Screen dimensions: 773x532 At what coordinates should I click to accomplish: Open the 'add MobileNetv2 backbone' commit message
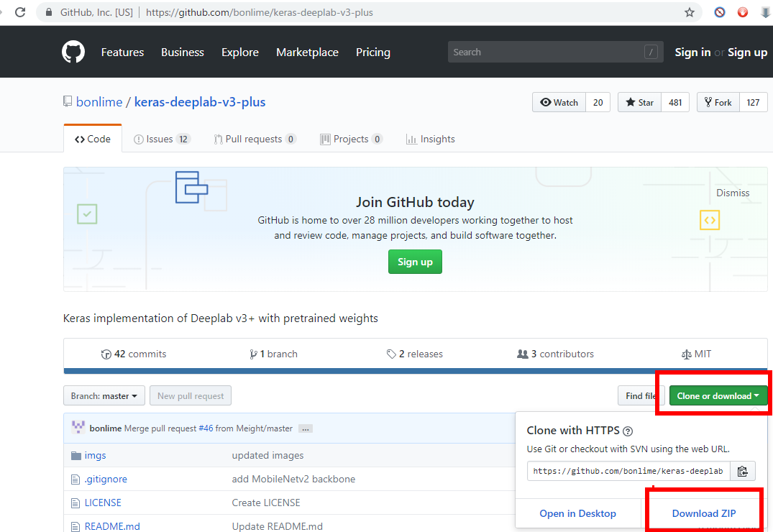click(293, 480)
